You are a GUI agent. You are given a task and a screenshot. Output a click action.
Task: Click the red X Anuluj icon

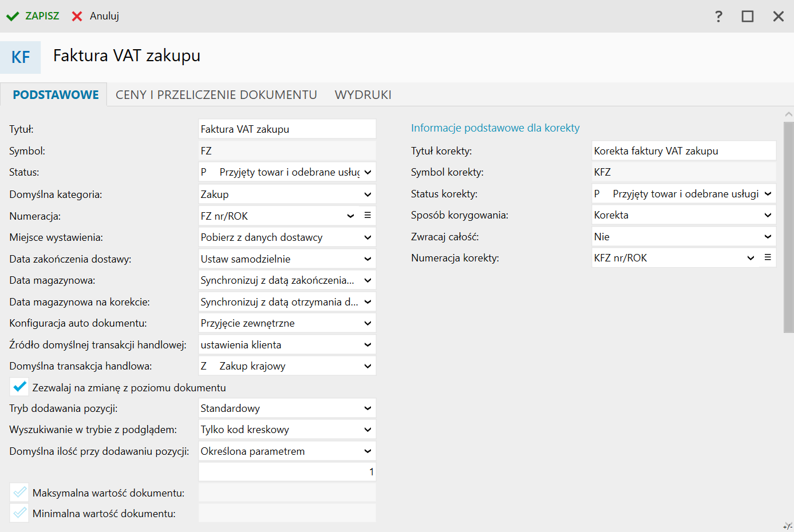point(77,16)
